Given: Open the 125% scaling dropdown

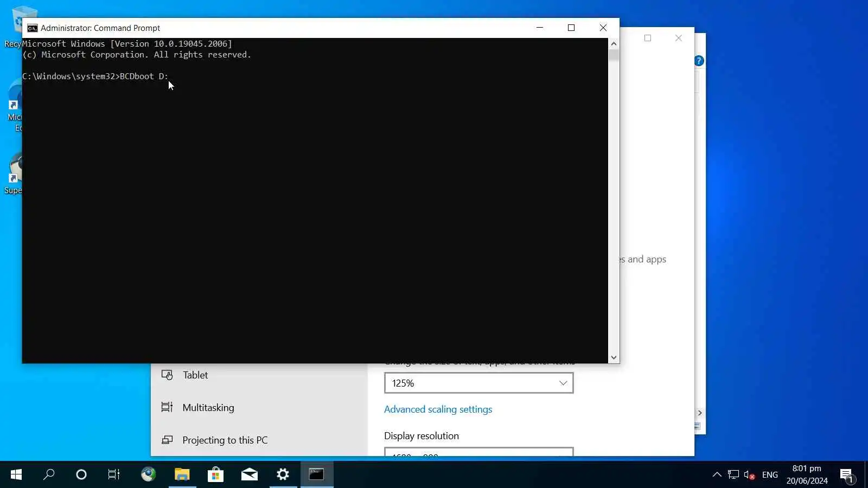Looking at the screenshot, I should [478, 383].
